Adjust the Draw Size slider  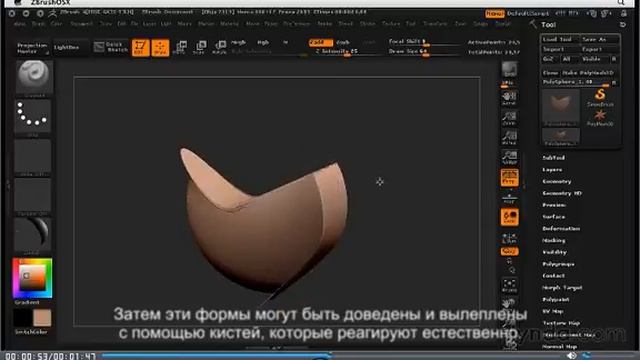coord(424,52)
